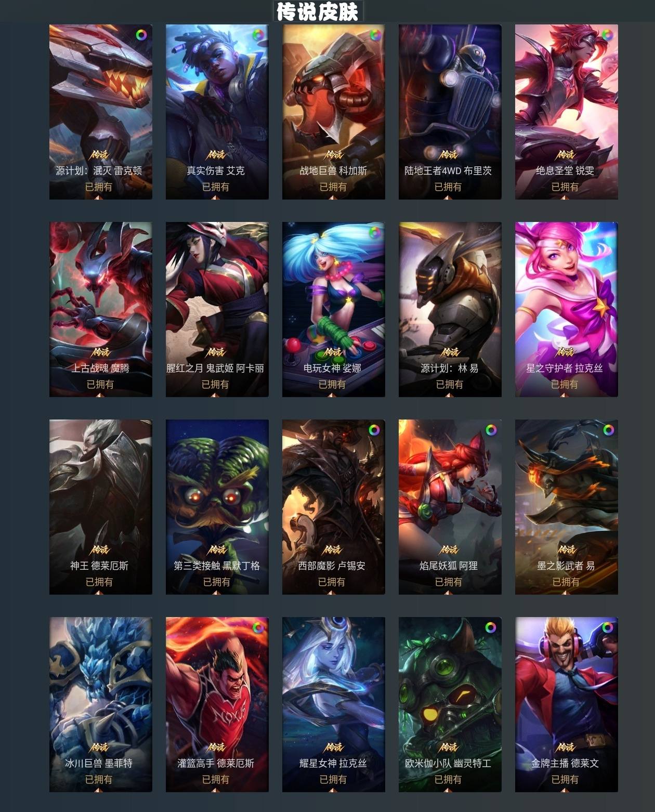Expand bottom arrow of 耀星女神 拉克丝 card

pos(333,790)
